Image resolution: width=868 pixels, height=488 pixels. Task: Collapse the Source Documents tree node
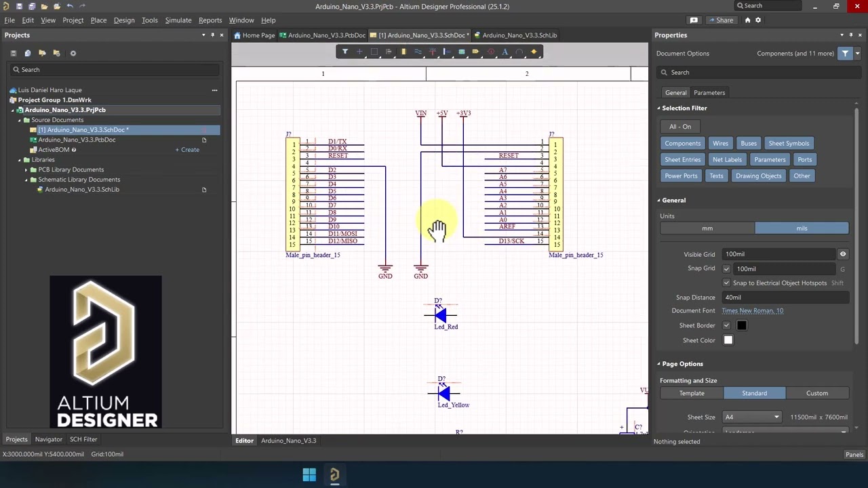(20, 120)
